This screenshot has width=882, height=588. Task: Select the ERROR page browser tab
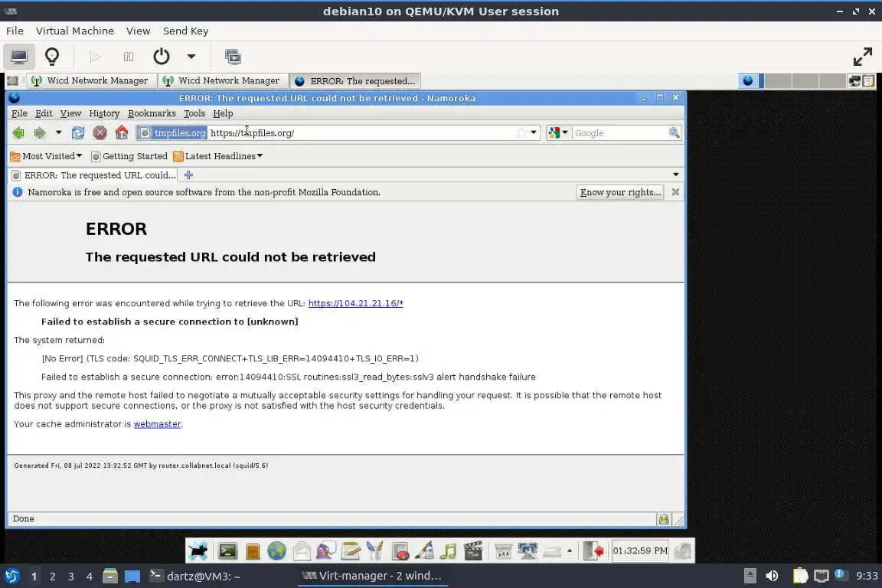[x=93, y=175]
